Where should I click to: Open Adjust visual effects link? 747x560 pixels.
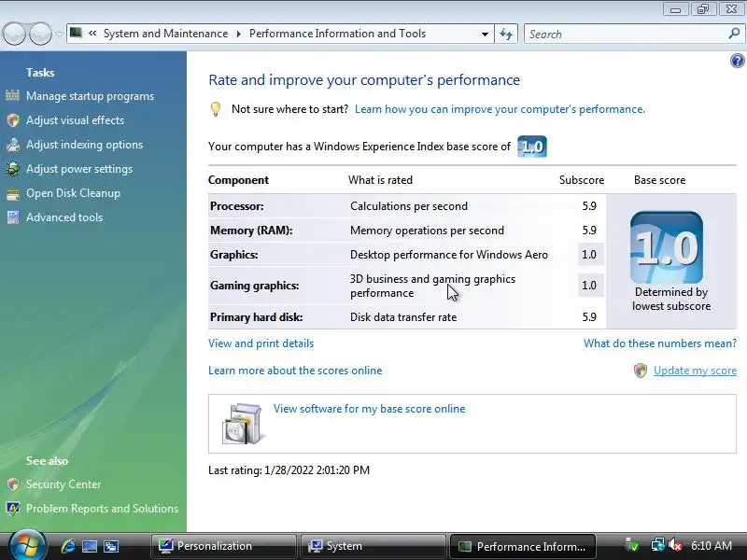pos(75,120)
